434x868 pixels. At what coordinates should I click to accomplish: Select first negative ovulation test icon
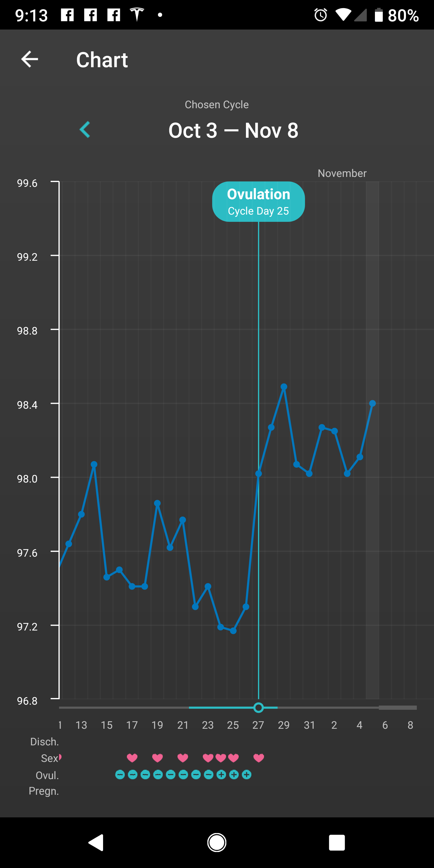click(120, 775)
